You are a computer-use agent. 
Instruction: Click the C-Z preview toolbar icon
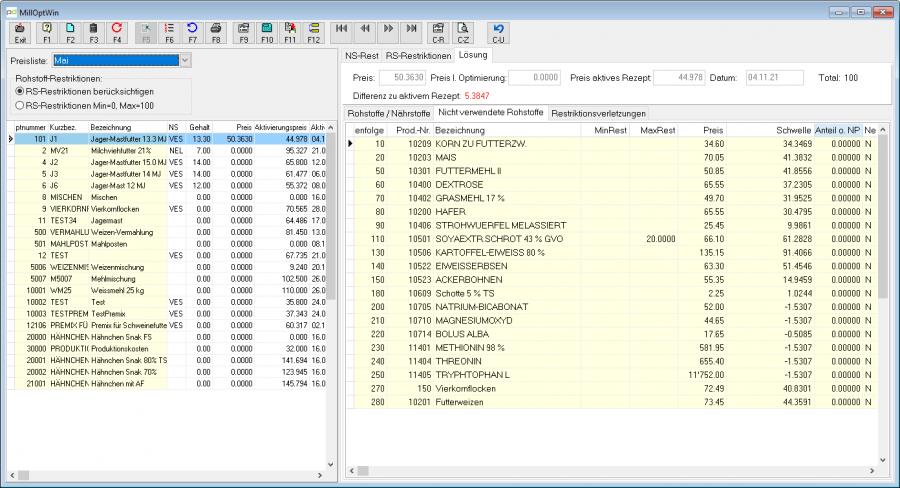point(463,33)
